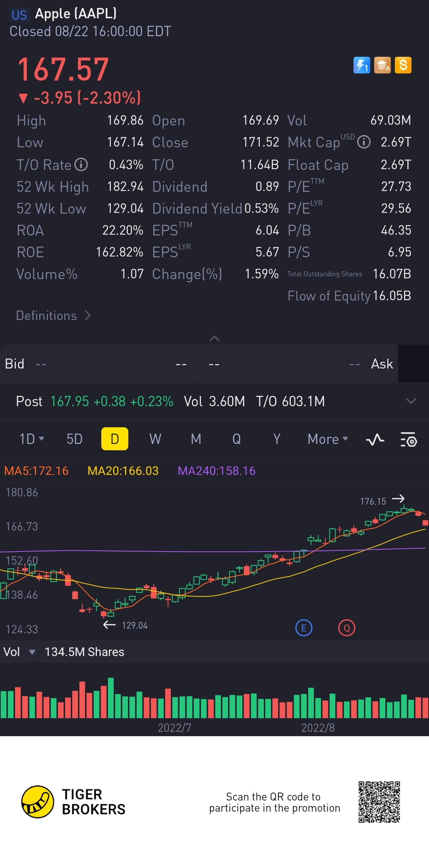429x868 pixels.
Task: Tap the blue E earnings marker
Action: (304, 628)
